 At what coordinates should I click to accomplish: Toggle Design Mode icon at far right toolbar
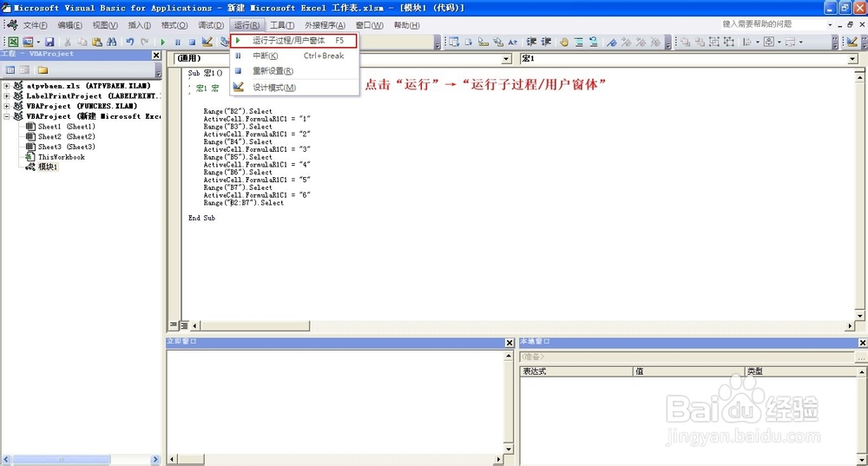tap(852, 42)
